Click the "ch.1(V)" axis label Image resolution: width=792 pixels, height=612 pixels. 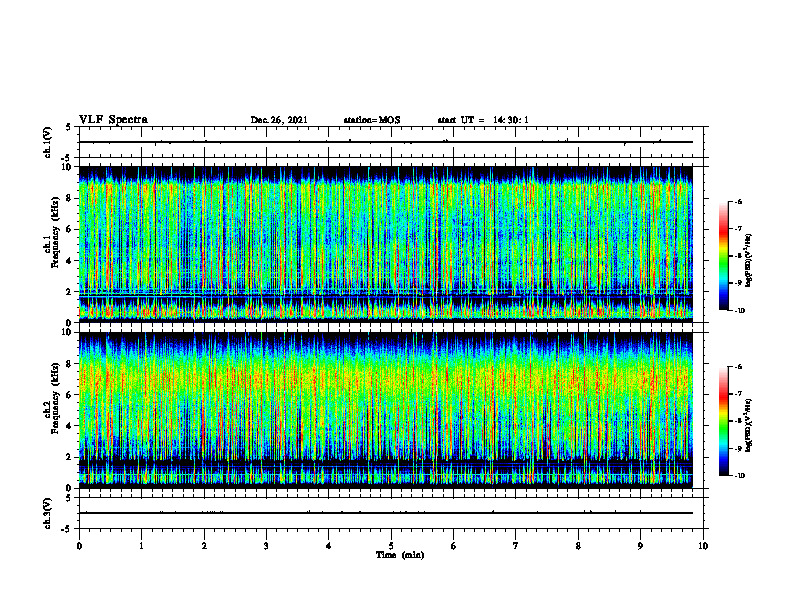point(47,142)
